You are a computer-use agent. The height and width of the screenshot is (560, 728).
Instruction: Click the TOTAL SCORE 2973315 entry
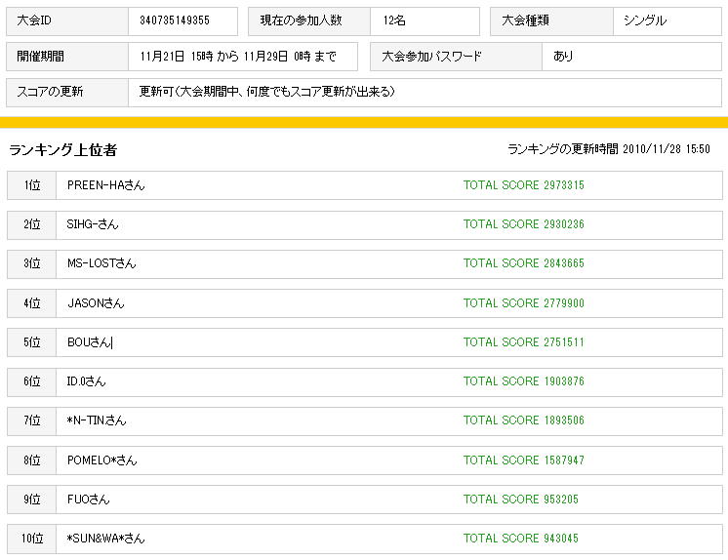pos(523,185)
